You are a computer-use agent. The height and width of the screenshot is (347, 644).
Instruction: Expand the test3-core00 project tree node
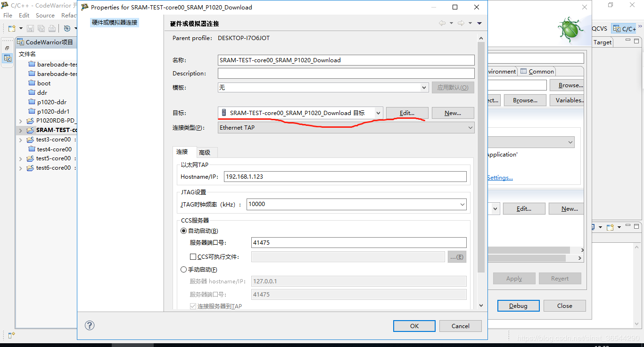pyautogui.click(x=20, y=140)
